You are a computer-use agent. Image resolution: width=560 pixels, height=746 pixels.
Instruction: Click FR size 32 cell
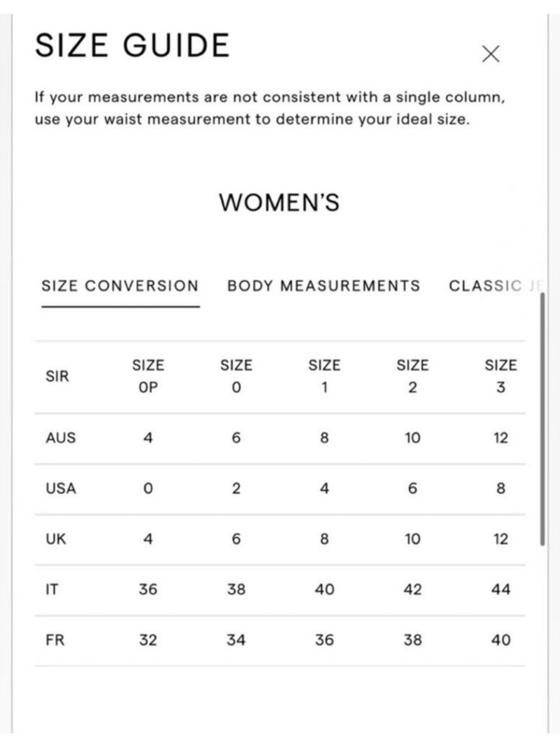(148, 640)
